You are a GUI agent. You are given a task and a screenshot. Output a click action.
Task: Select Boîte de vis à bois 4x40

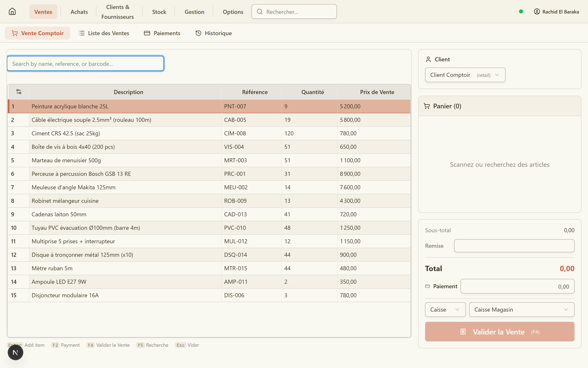pos(209,147)
